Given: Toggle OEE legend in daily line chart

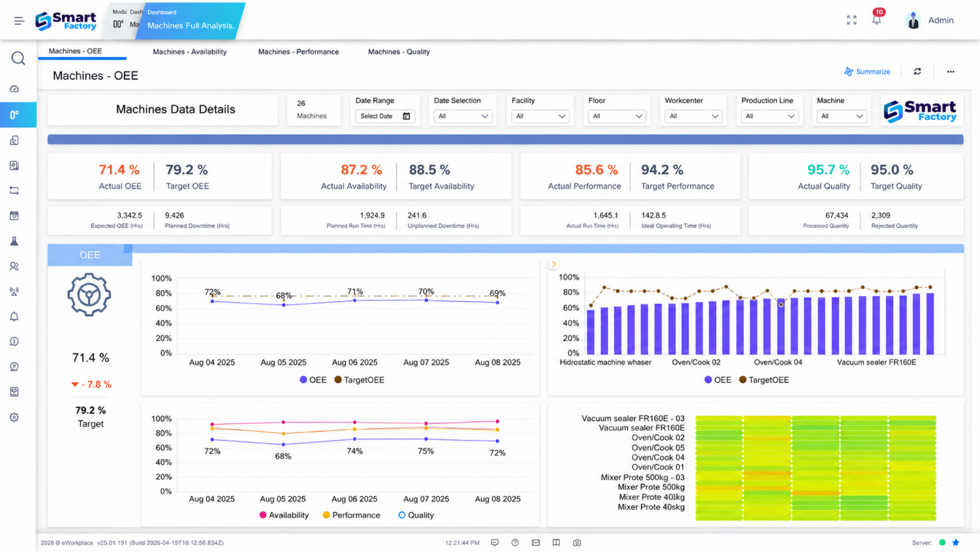Looking at the screenshot, I should click(x=313, y=380).
